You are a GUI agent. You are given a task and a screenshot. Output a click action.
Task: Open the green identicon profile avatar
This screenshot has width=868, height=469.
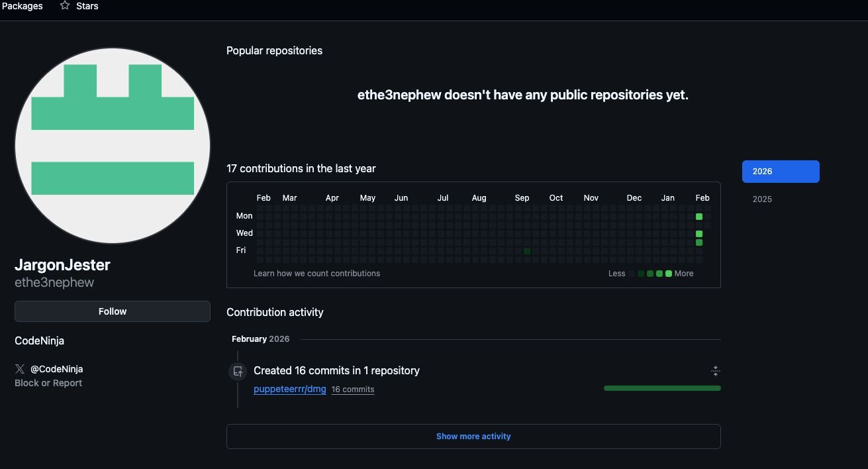[x=113, y=146]
